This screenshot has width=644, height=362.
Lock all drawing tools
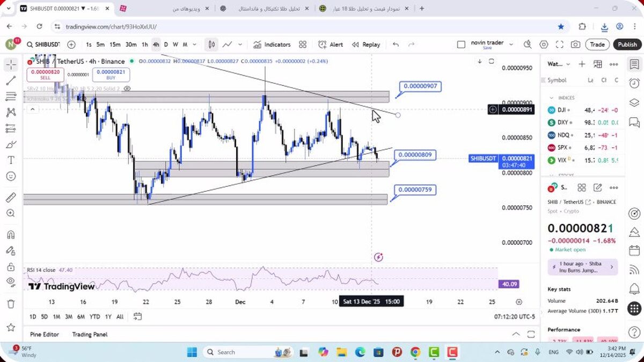[11, 266]
